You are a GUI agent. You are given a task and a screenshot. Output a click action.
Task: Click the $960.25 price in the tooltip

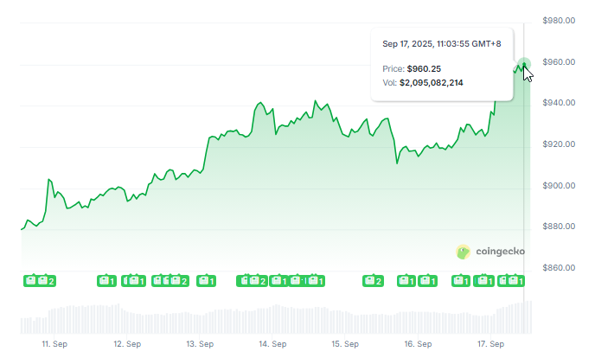point(425,68)
